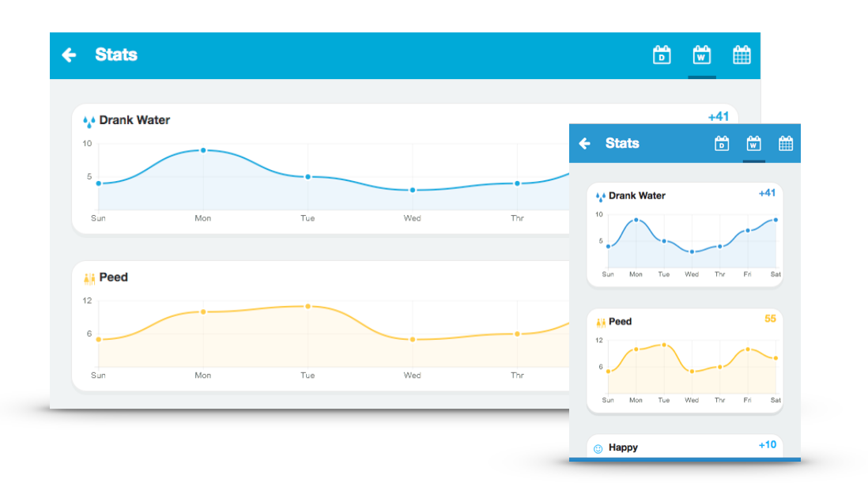Select Wed data point in large Peed chart
Screen dimensions: 868x483
click(x=413, y=340)
